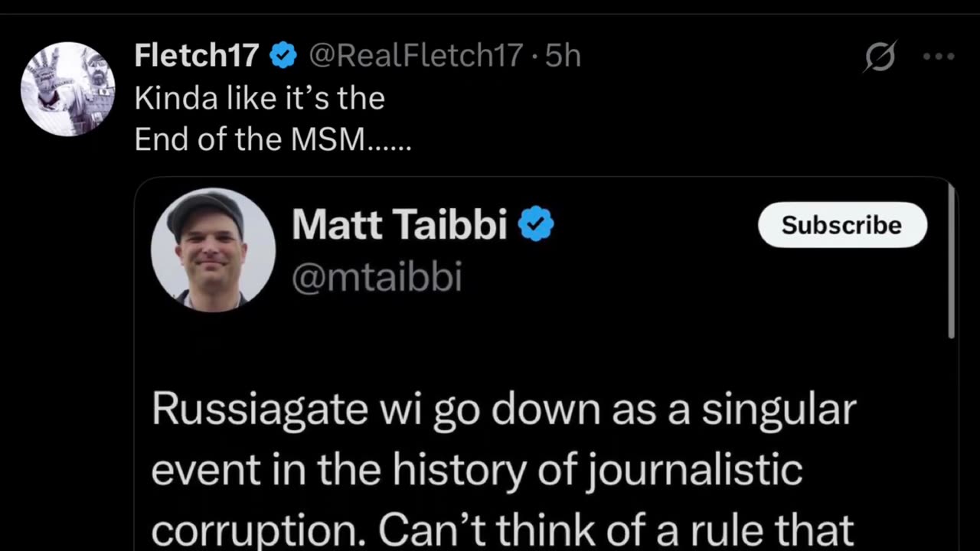Visit the @RealFletch17 handle
This screenshot has height=551, width=980.
tap(416, 56)
